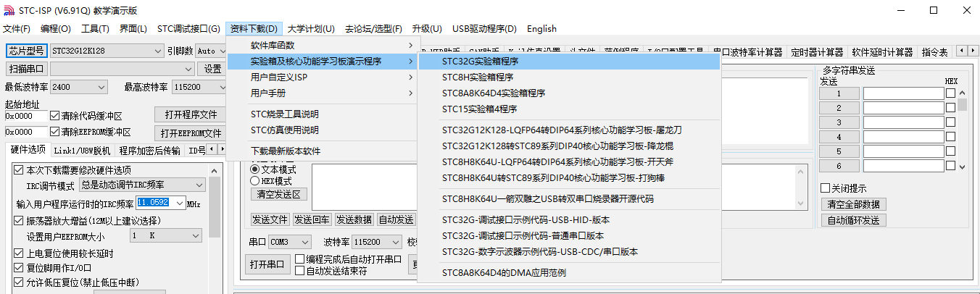980x294 pixels.
Task: Check HEX box for send row 1
Action: [x=950, y=93]
